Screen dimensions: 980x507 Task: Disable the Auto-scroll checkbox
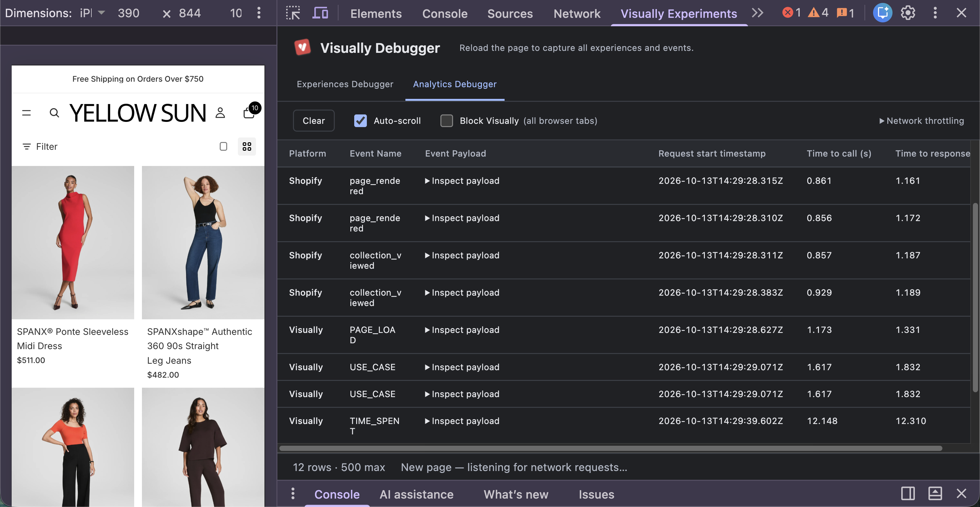pos(360,121)
